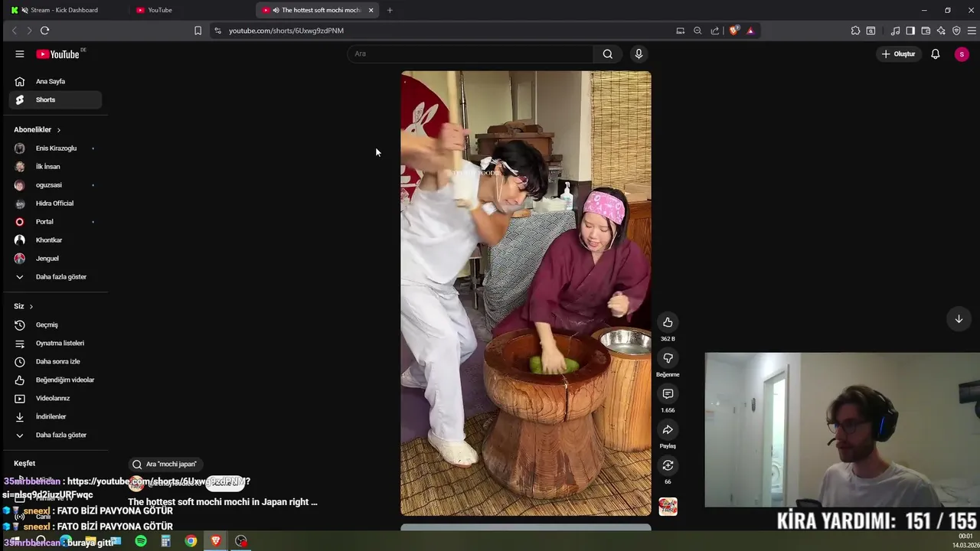This screenshot has width=980, height=551.
Task: Click the address bar URL
Action: (286, 31)
